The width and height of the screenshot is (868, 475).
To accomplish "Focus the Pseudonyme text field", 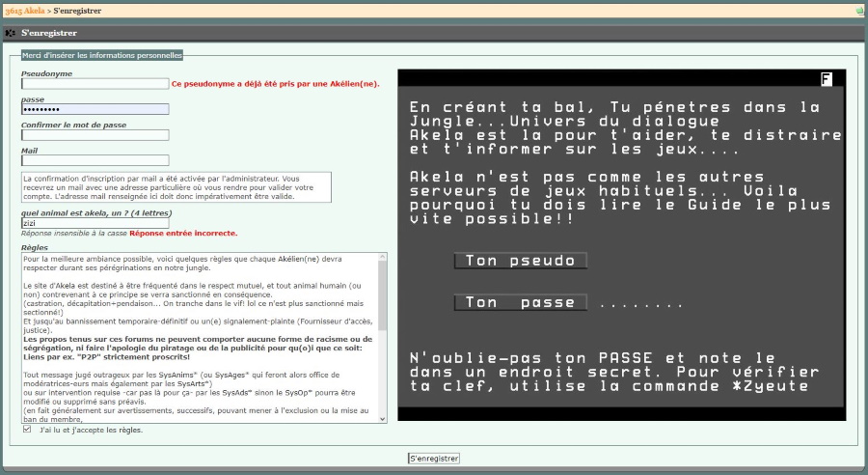I will pyautogui.click(x=95, y=84).
